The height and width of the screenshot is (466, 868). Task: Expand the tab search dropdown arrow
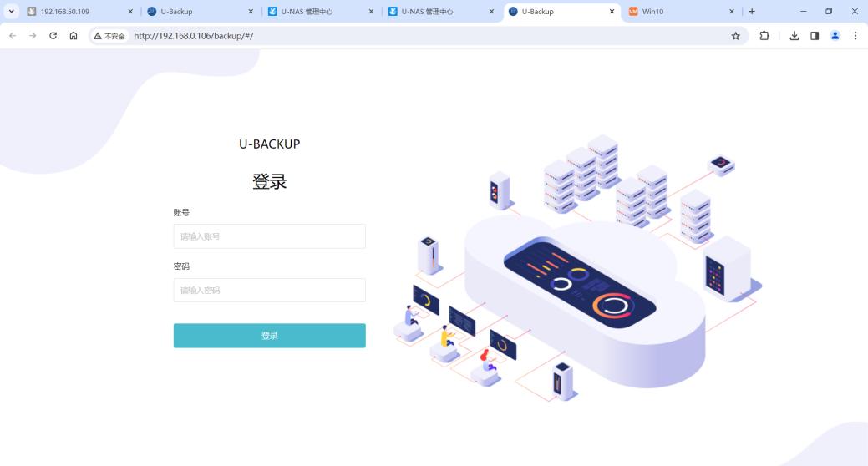pos(11,11)
